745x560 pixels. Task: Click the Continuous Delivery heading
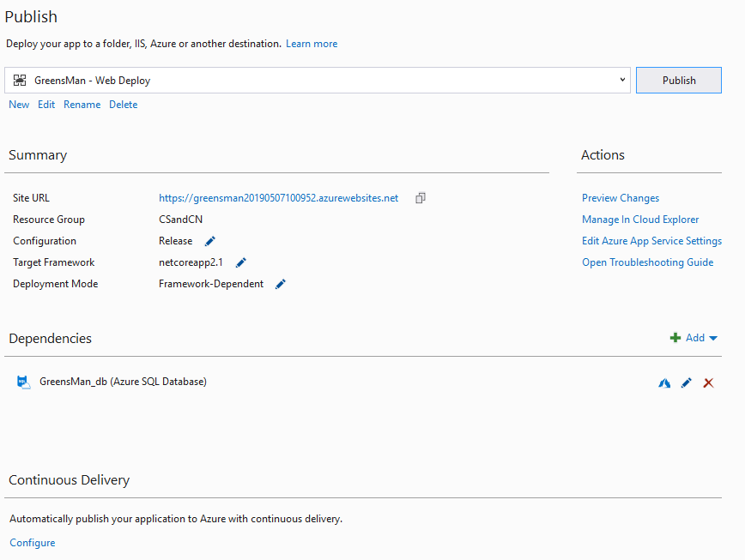[x=70, y=479]
